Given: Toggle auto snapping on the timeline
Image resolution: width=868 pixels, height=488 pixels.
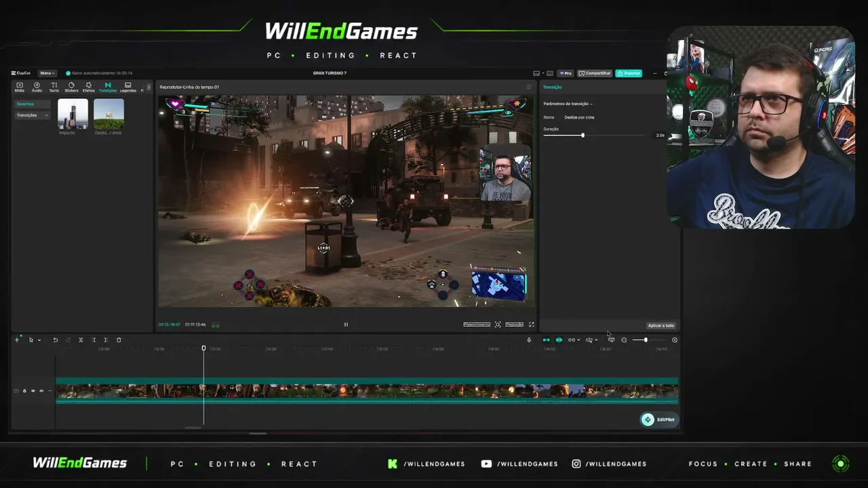Looking at the screenshot, I should click(x=559, y=340).
